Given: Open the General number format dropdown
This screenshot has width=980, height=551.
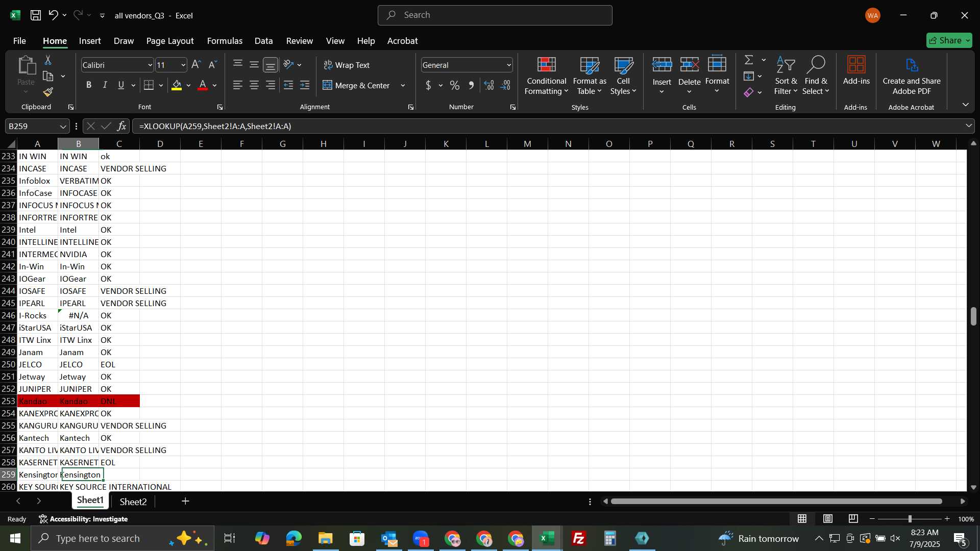Looking at the screenshot, I should click(x=509, y=65).
